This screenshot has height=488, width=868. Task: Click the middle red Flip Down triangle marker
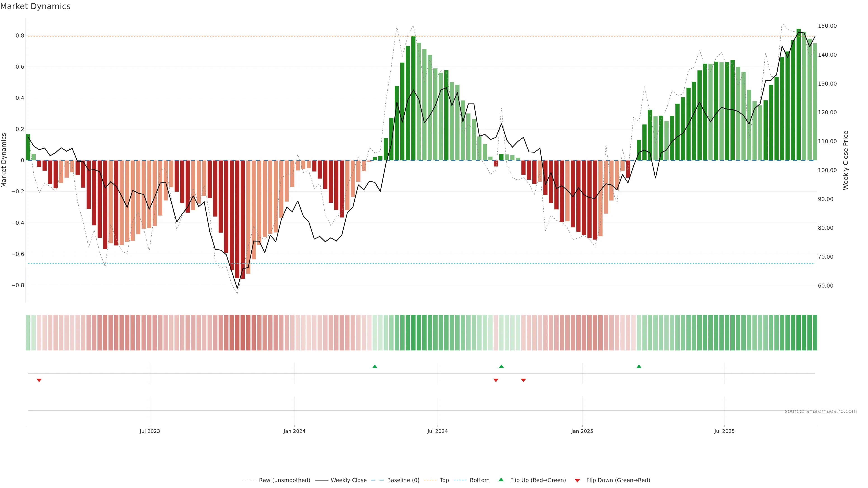pyautogui.click(x=496, y=380)
